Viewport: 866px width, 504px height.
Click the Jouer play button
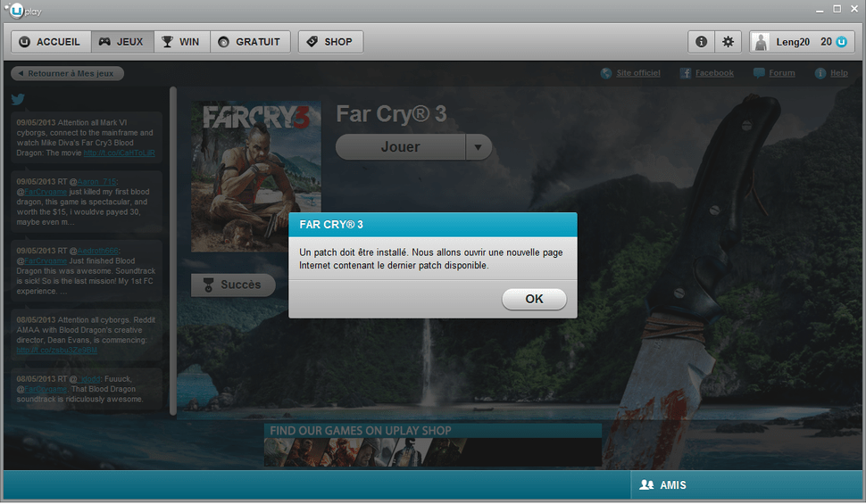click(401, 147)
